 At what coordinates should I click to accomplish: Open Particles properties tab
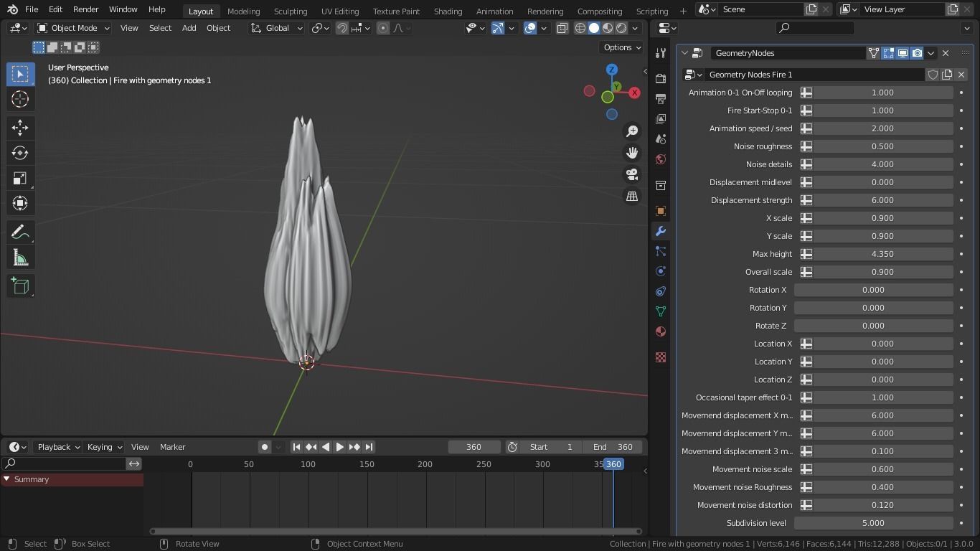coord(661,251)
